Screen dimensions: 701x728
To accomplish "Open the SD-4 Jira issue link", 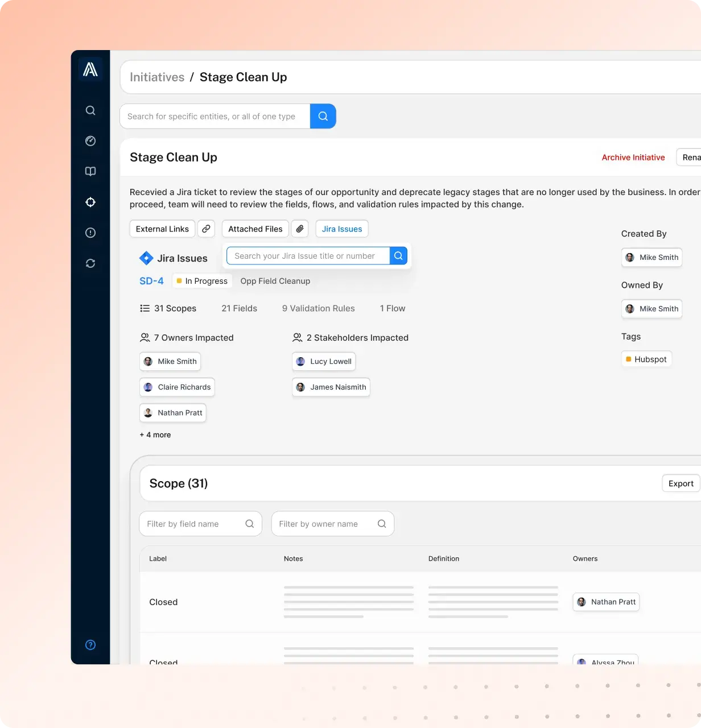I will 151,281.
